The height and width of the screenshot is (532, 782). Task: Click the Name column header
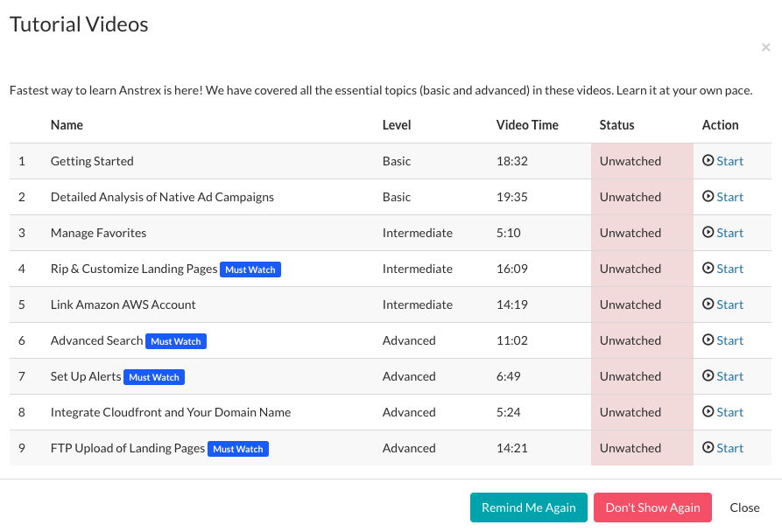click(x=67, y=125)
